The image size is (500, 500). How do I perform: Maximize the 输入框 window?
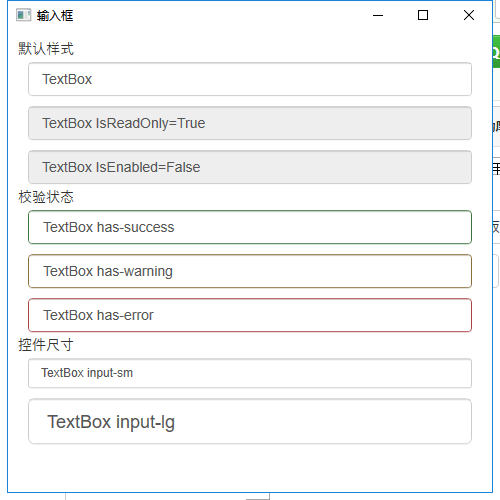pyautogui.click(x=423, y=15)
